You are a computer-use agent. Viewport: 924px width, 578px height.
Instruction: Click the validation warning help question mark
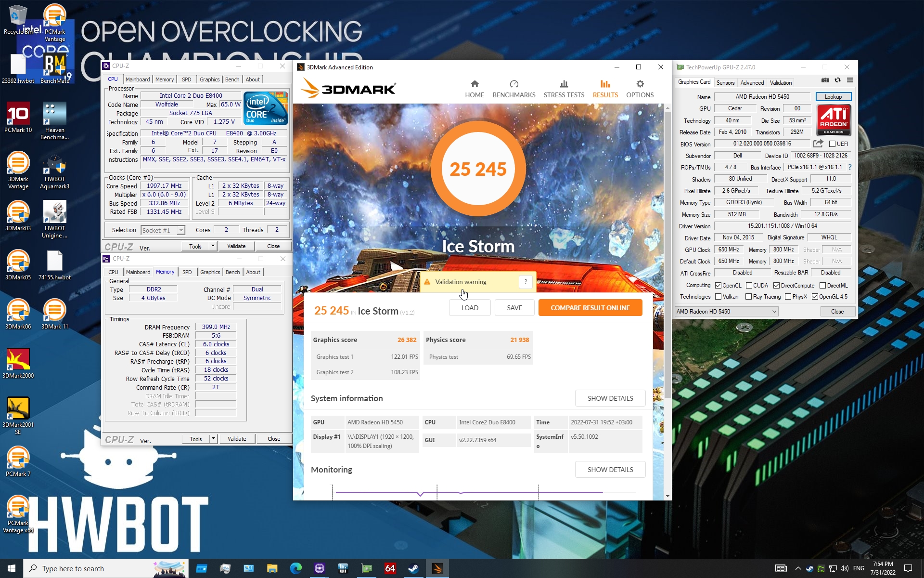[526, 282]
